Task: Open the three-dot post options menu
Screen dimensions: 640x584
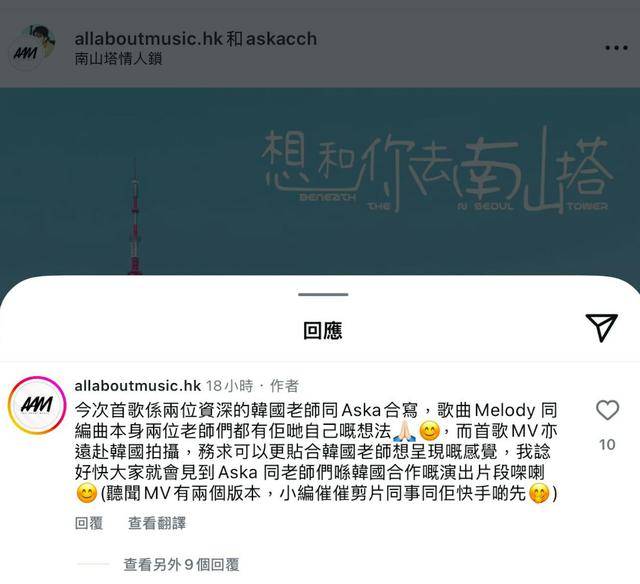Action: point(616,48)
